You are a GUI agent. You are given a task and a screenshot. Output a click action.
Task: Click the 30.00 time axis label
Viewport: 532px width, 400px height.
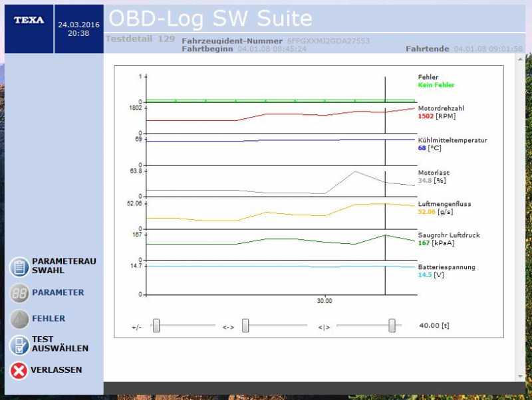point(325,301)
